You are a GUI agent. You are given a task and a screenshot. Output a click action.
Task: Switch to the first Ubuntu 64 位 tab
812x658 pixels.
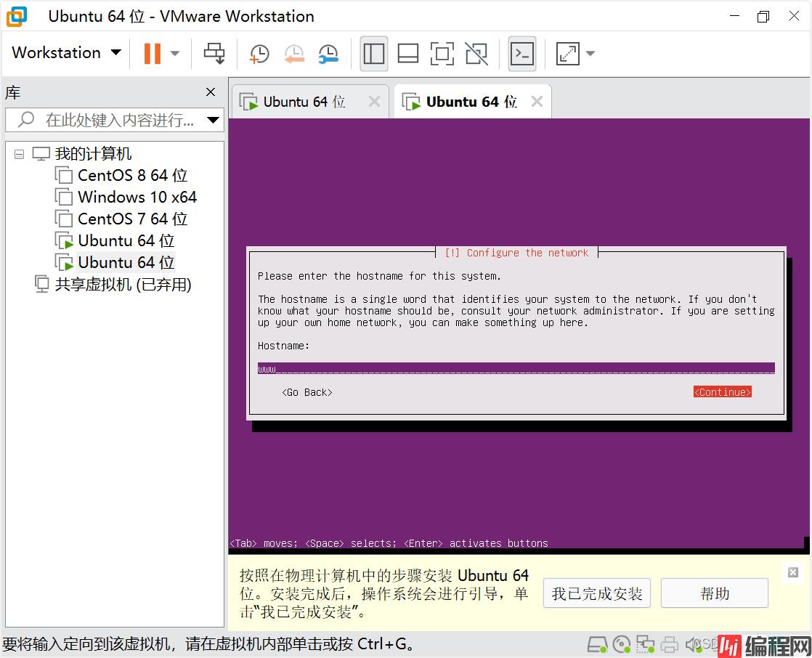pyautogui.click(x=304, y=102)
